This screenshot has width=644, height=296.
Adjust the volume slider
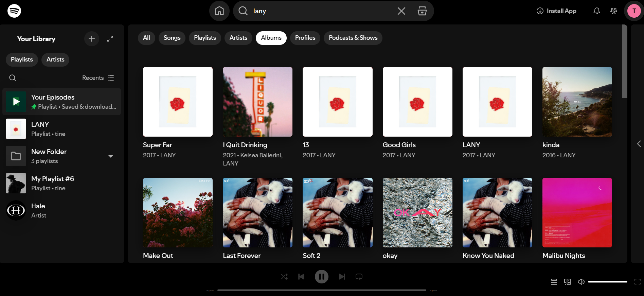point(608,282)
